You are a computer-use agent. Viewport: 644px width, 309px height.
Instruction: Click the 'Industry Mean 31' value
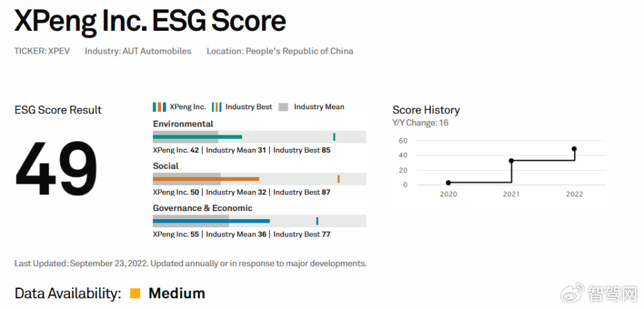click(x=236, y=150)
